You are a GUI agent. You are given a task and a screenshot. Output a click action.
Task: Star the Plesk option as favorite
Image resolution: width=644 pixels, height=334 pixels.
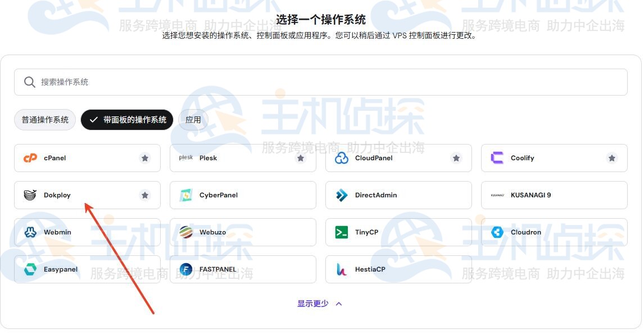tap(301, 158)
